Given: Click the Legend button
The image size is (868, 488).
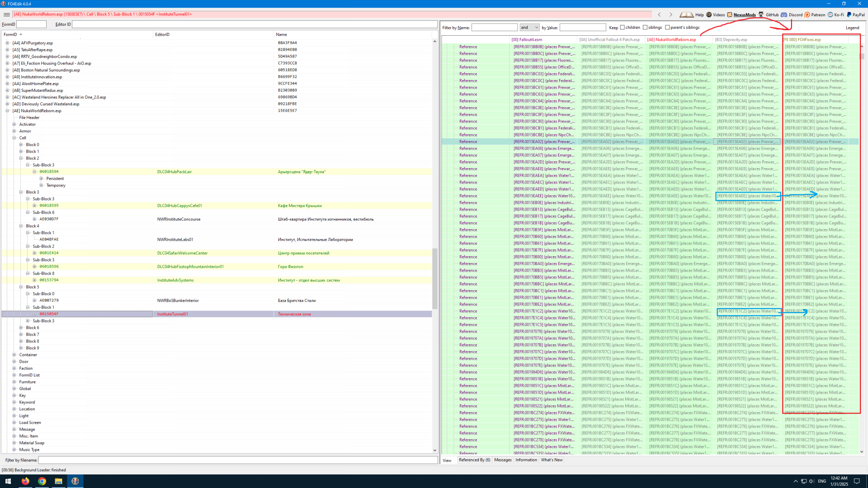Looking at the screenshot, I should 852,28.
